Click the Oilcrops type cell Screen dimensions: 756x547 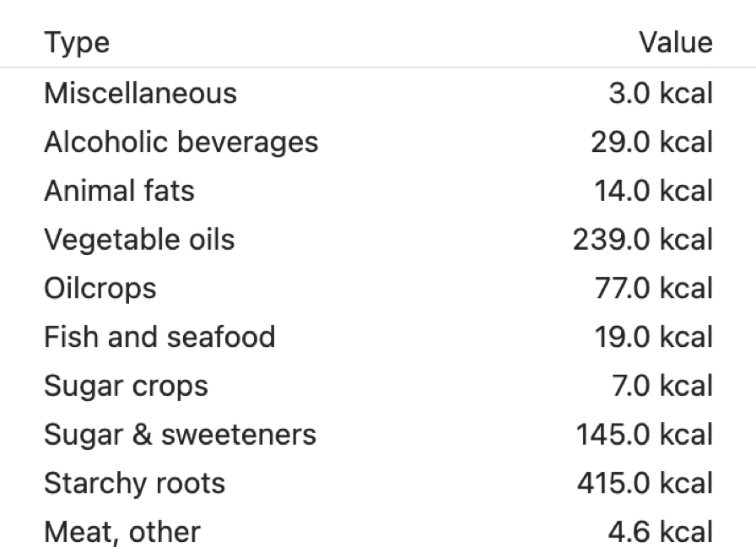tap(100, 289)
